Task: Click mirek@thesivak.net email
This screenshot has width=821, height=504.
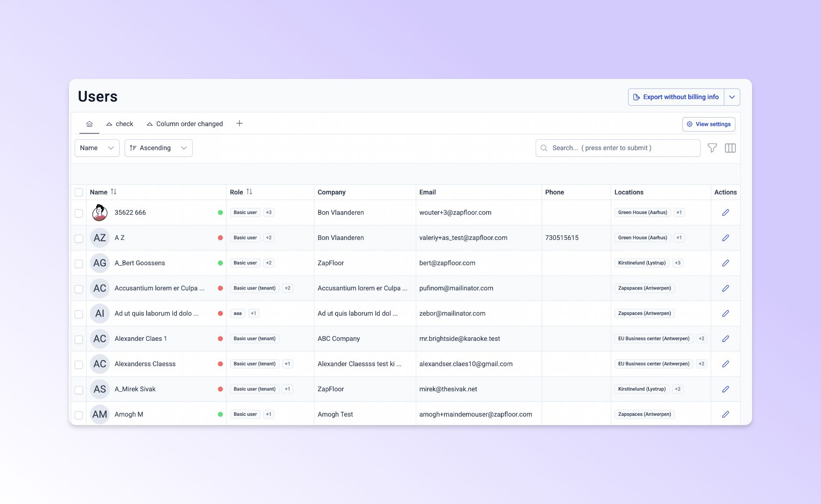Action: (x=448, y=389)
